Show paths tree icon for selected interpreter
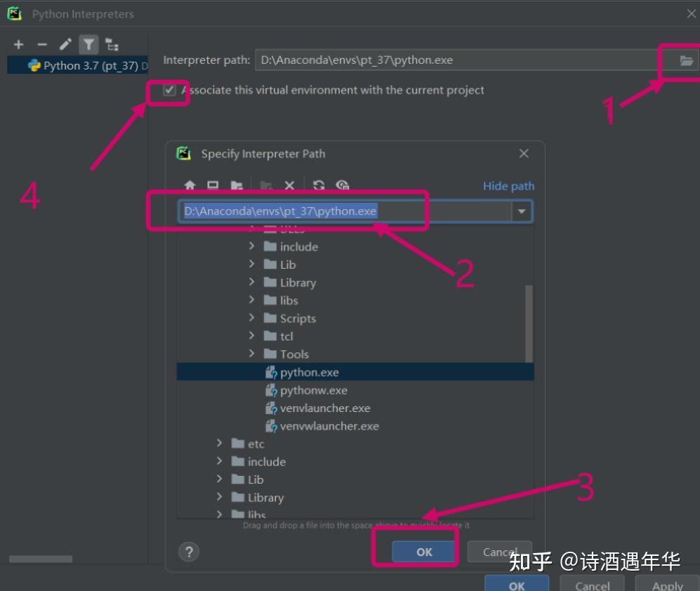Screen dimensions: 700x591 click(x=112, y=44)
